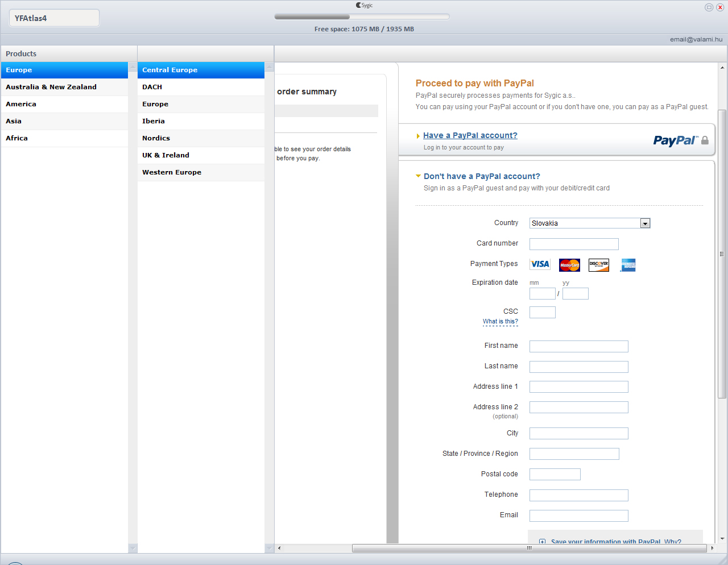
Task: Click the Last name input field
Action: coord(579,367)
